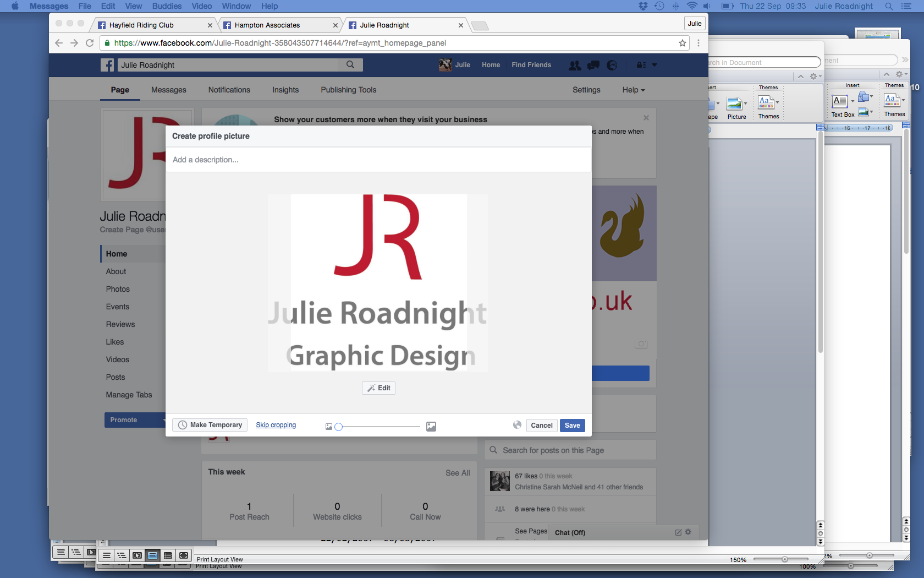Viewport: 924px width, 578px height.
Task: Bookmark this page with the star icon
Action: point(683,43)
